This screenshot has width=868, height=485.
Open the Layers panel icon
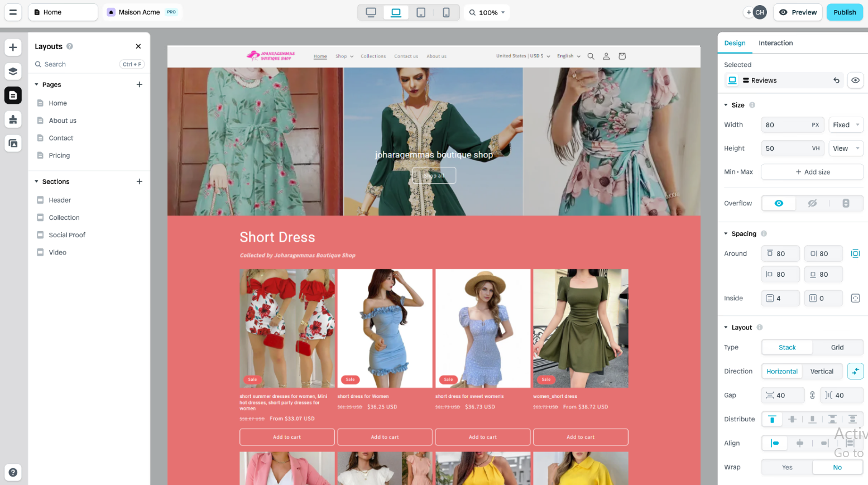coord(13,71)
